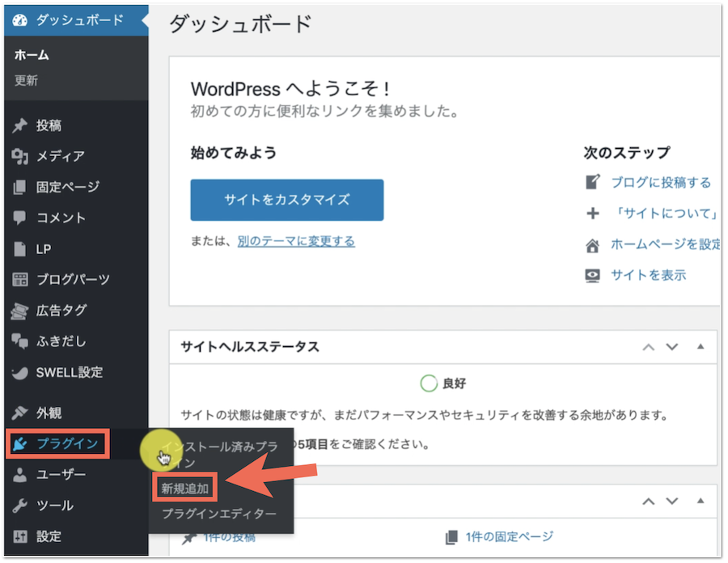
Task: Move サイトヘルスステータス panel down with the chevron
Action: pos(671,347)
